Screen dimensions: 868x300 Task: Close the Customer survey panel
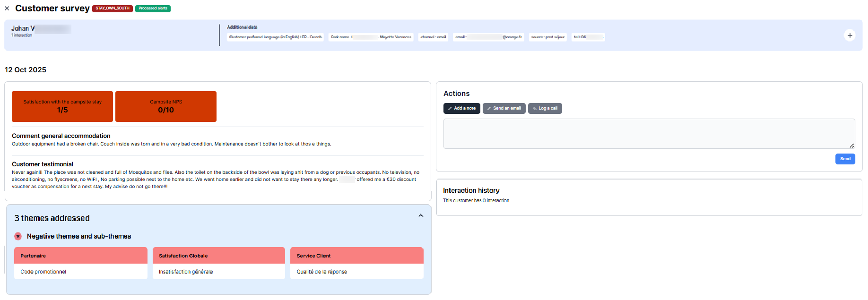pyautogui.click(x=7, y=9)
